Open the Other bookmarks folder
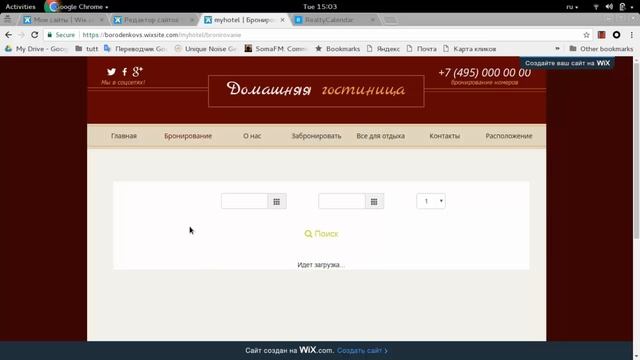Image resolution: width=640 pixels, height=360 pixels. coord(601,49)
